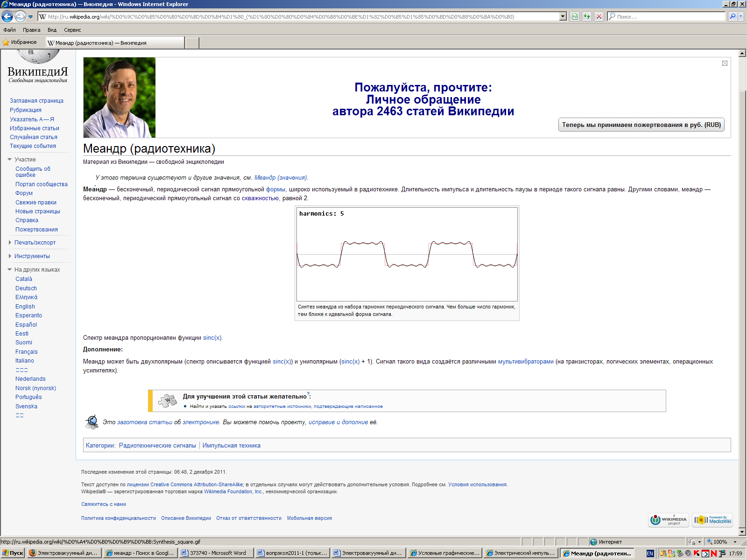Open the 100% zoom level dropdown arrow
747x560 pixels.
(735, 542)
